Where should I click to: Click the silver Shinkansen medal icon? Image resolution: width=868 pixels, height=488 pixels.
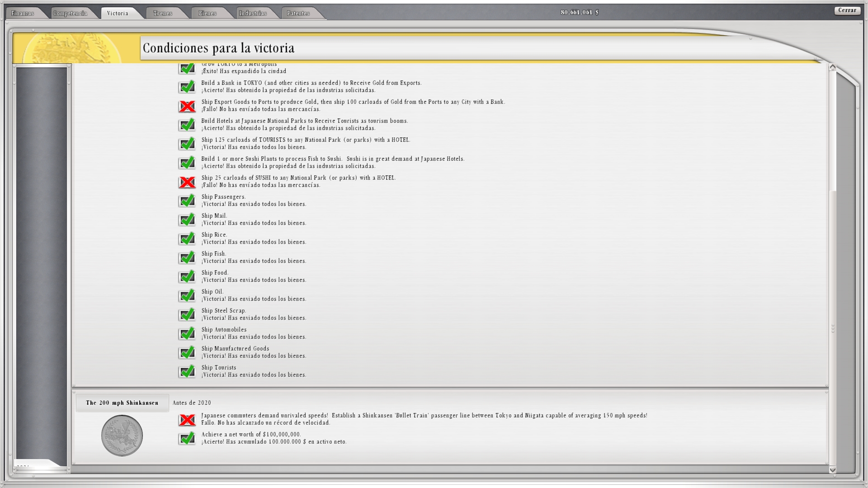pyautogui.click(x=122, y=436)
